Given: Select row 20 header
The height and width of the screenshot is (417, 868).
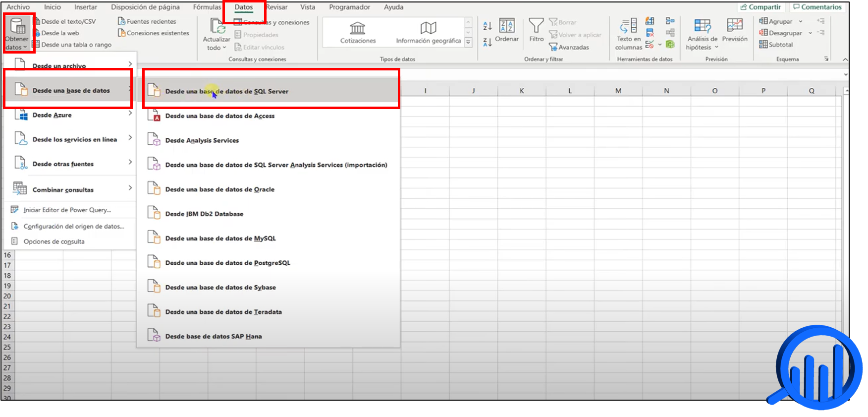Looking at the screenshot, I should pos(7,296).
